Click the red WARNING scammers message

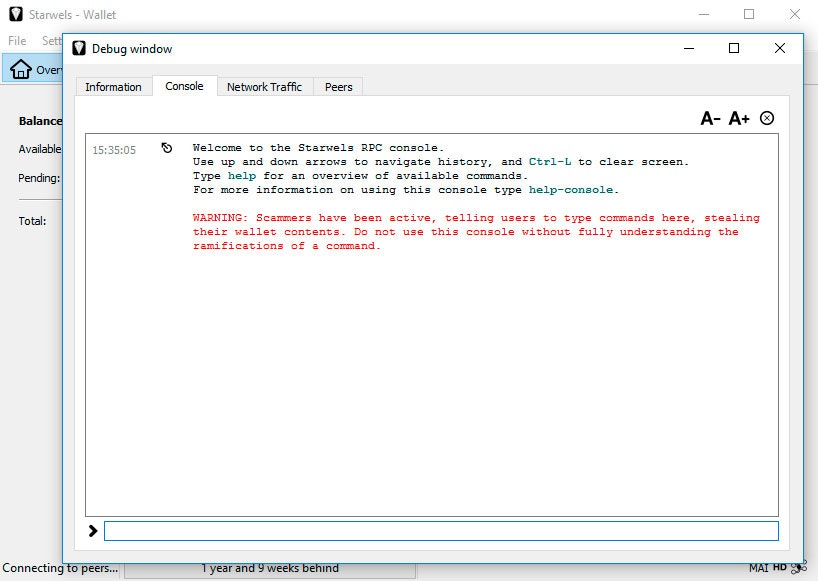point(476,232)
